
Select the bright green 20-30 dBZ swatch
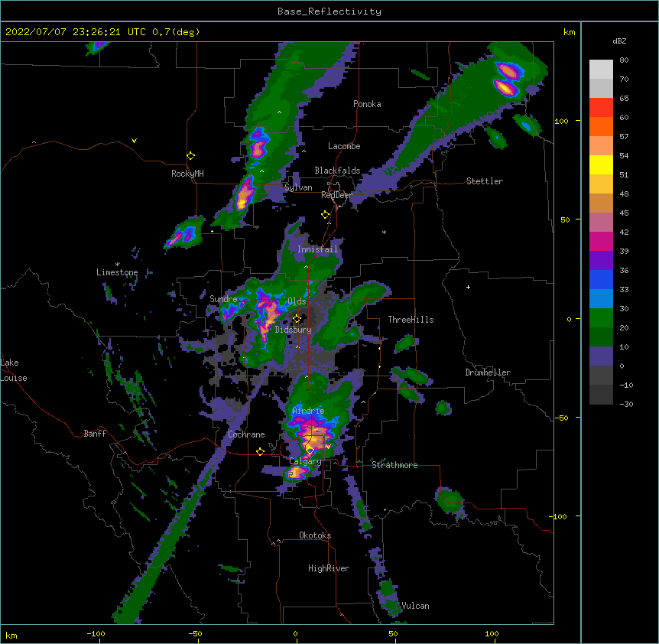[x=601, y=318]
